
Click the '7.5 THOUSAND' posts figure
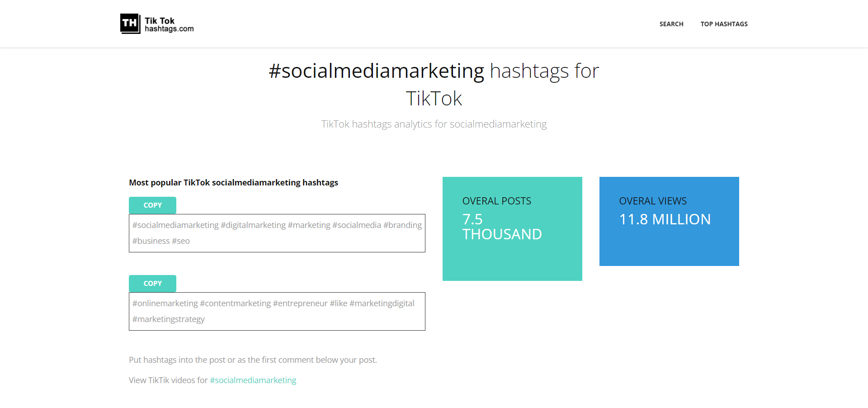pos(502,227)
